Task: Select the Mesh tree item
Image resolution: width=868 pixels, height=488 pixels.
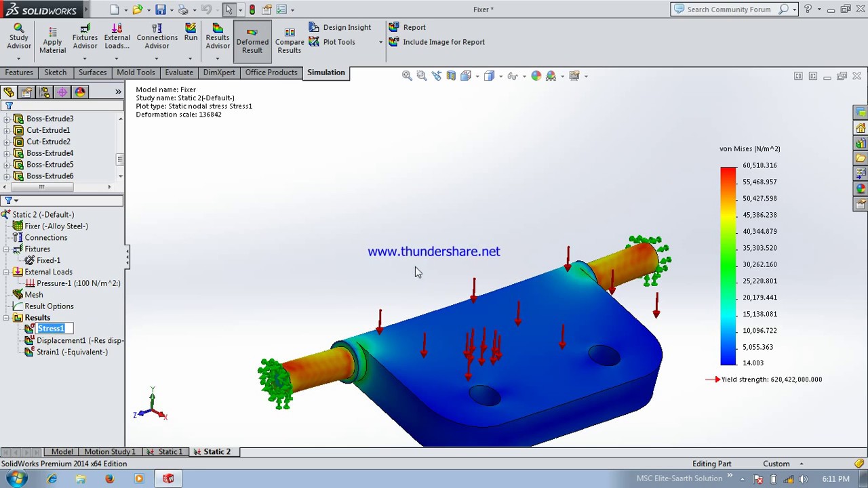Action: (33, 295)
